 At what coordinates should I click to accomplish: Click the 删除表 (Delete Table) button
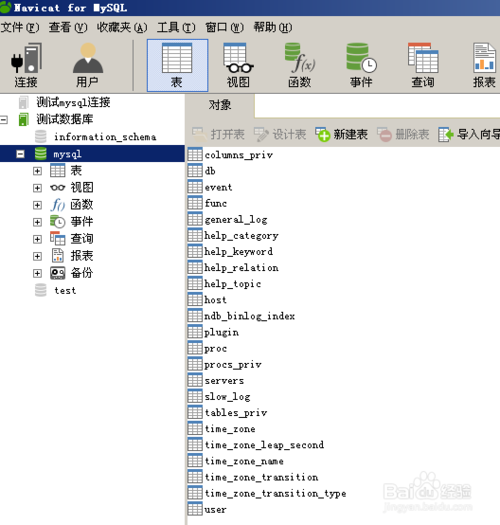[x=403, y=134]
